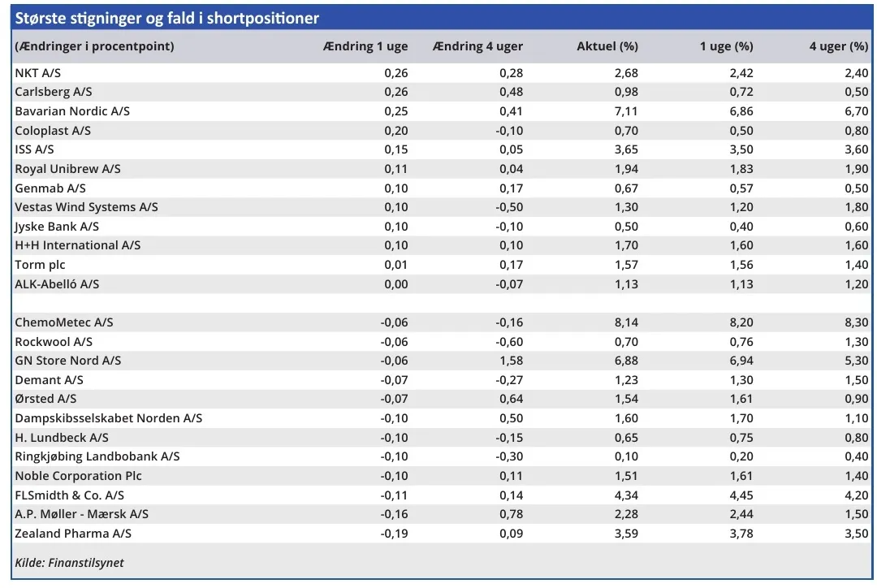Select the Ringkjøbing Landbobank A/S name
This screenshot has width=877, height=588.
pos(97,456)
